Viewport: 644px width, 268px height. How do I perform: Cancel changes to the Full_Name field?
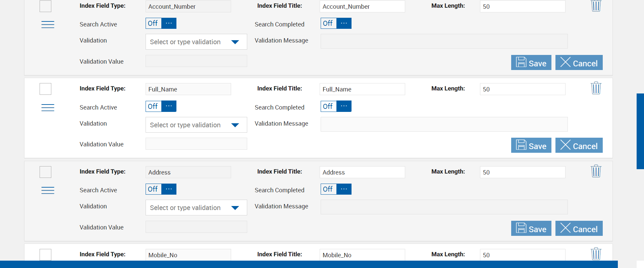pos(579,145)
